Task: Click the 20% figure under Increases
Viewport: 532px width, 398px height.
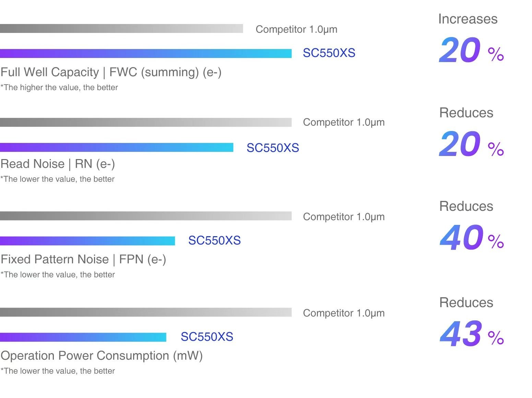Action: point(471,51)
